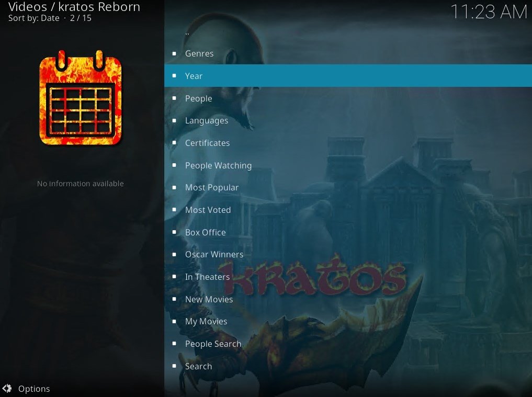Open My Movies
Image resolution: width=532 pixels, height=397 pixels.
(x=348, y=321)
